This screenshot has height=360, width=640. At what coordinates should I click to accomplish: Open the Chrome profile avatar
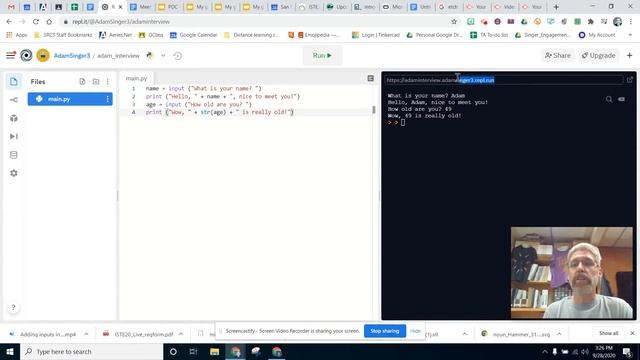coord(618,22)
